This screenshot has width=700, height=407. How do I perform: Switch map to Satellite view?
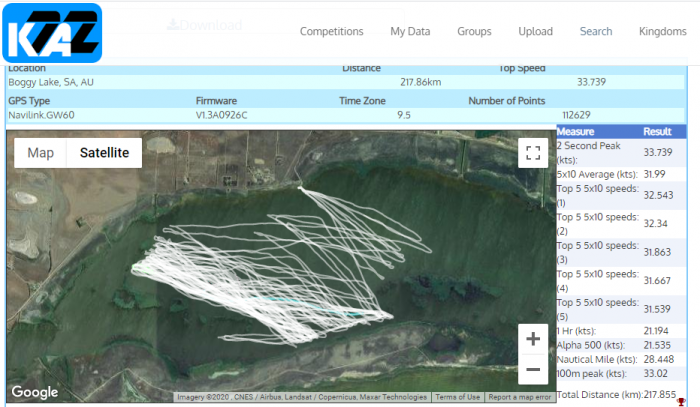coord(105,153)
